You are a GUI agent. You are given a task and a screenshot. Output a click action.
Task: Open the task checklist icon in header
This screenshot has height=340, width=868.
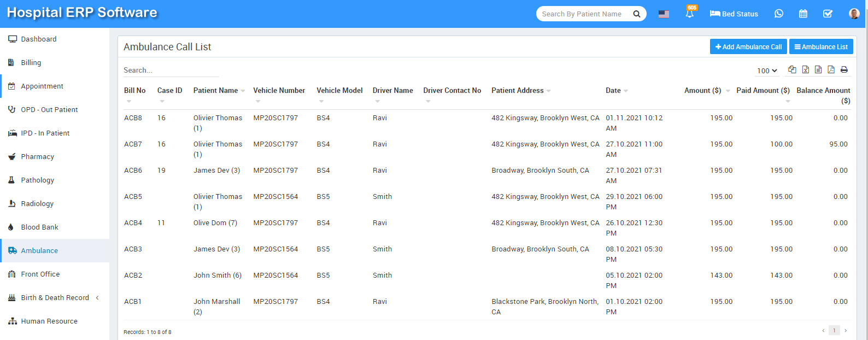click(828, 14)
